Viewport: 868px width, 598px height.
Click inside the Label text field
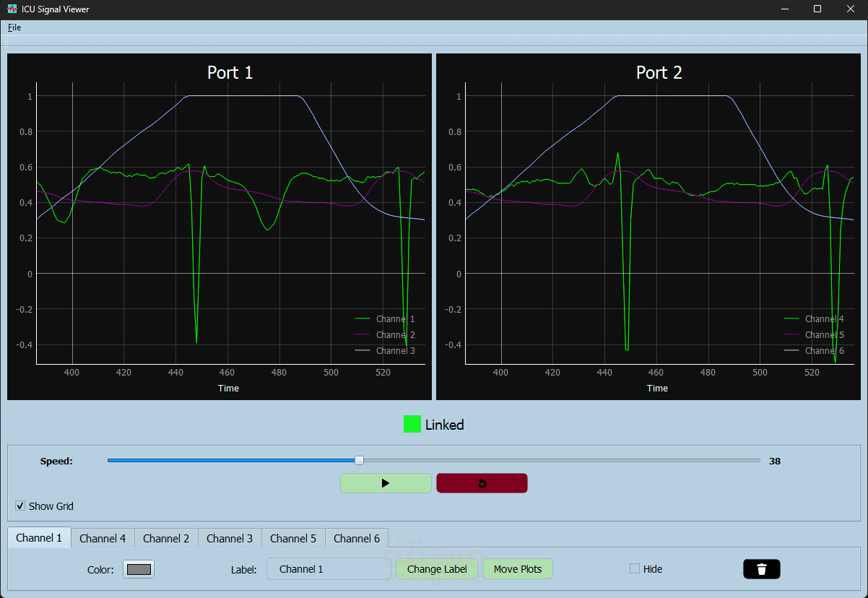329,568
